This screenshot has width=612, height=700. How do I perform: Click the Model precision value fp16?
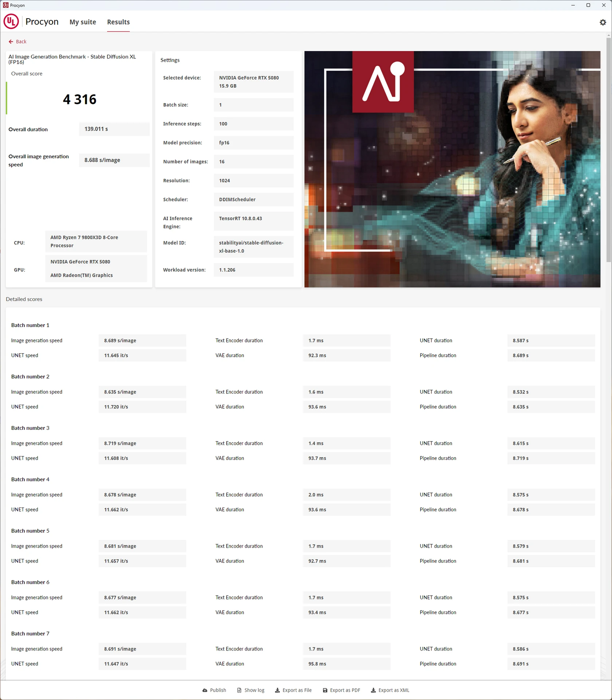coord(254,143)
